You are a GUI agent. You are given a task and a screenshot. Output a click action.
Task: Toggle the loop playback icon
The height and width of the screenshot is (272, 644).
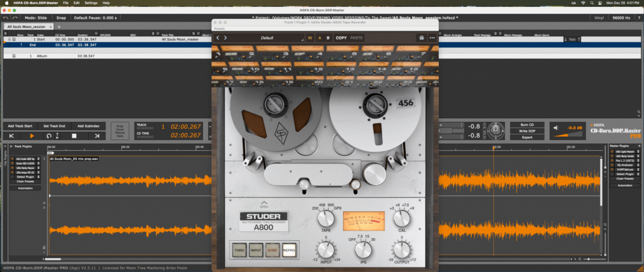click(x=49, y=136)
